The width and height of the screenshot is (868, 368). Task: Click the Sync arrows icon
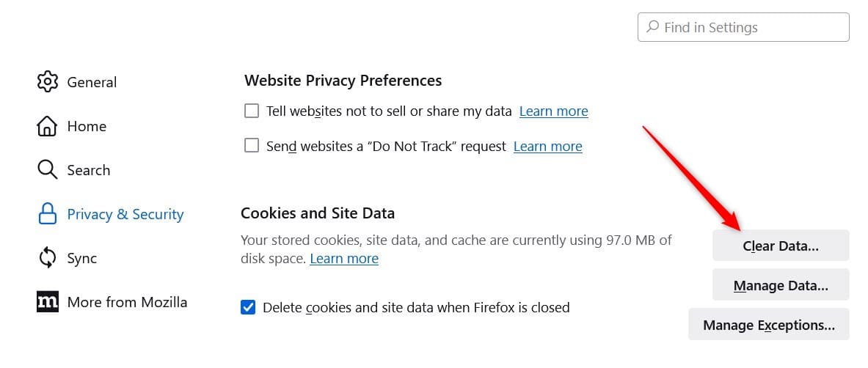coord(47,258)
